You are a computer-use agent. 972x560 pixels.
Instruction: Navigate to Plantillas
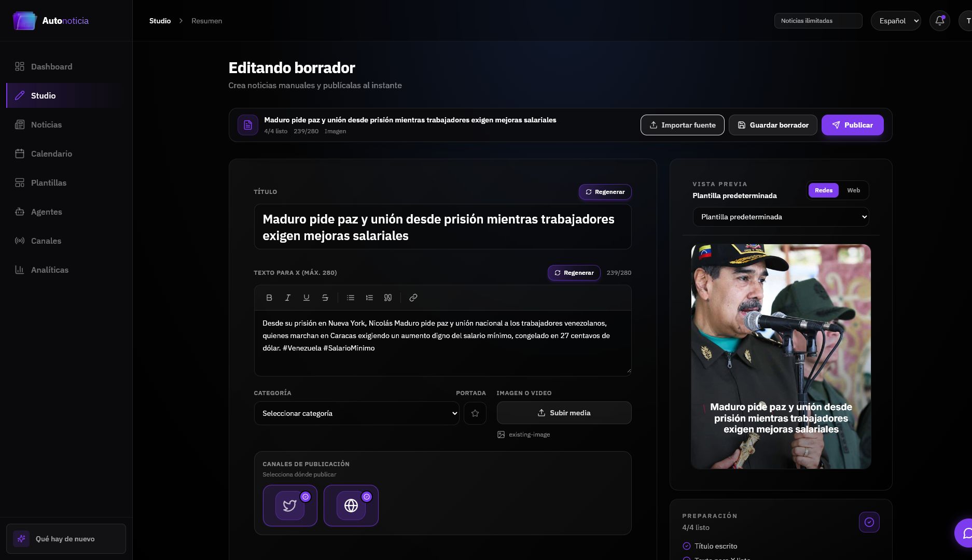tap(66, 183)
